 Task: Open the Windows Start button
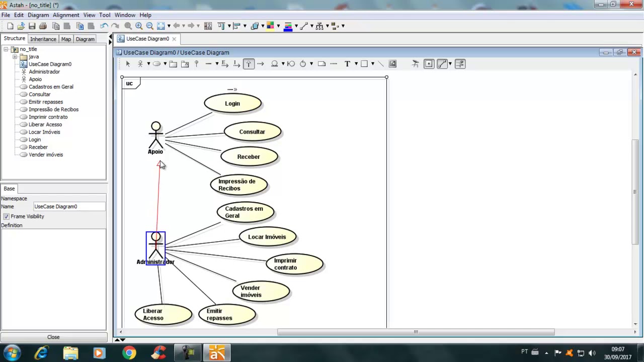(12, 353)
